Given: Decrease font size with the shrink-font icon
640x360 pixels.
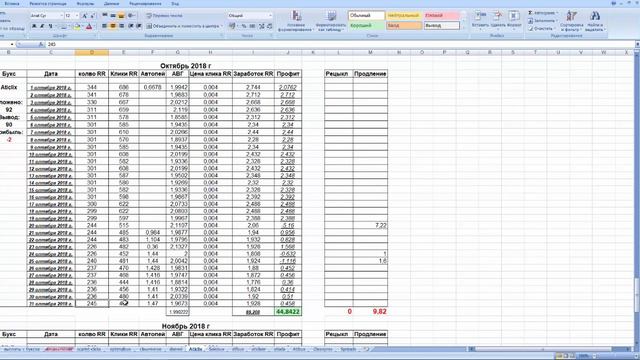Looking at the screenshot, I should (x=92, y=16).
